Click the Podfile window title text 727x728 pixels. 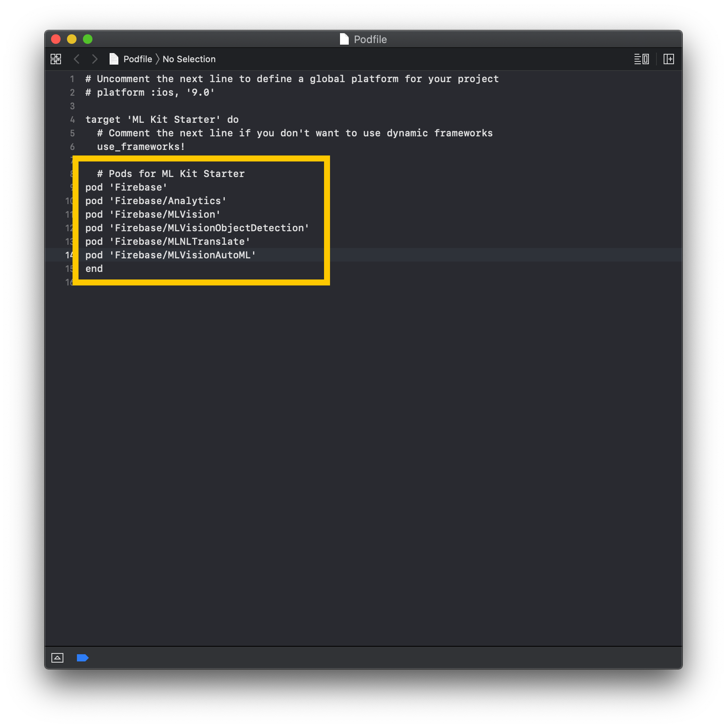[370, 39]
